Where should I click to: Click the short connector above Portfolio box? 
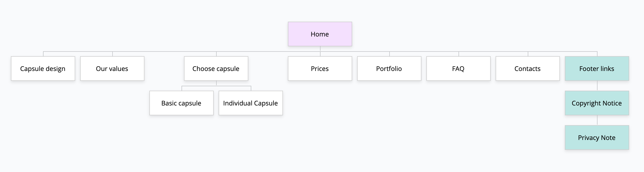point(390,54)
